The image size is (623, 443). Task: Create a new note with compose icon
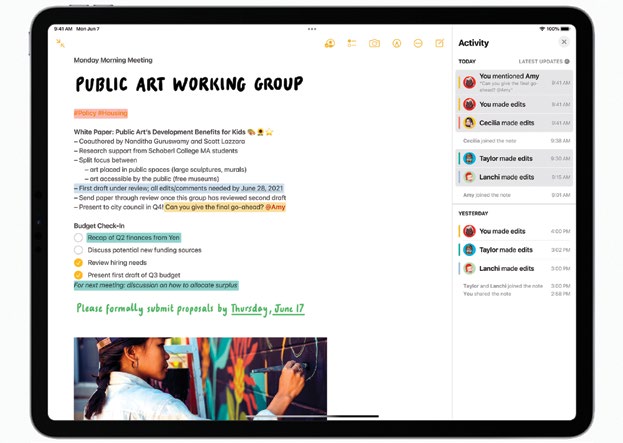pyautogui.click(x=439, y=43)
